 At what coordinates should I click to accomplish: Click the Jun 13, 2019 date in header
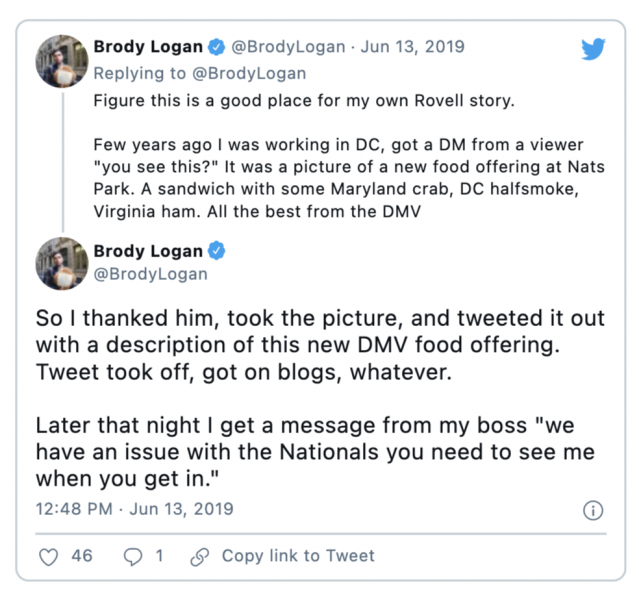click(412, 46)
